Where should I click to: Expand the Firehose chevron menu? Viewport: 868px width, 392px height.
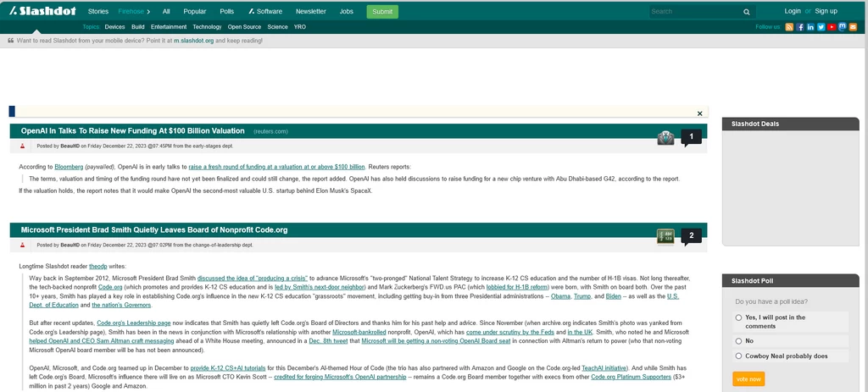[x=148, y=12]
